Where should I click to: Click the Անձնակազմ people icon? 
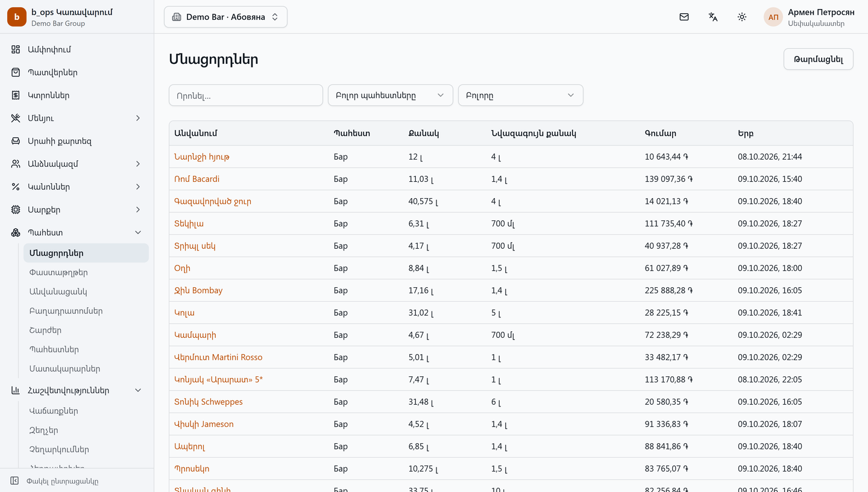(16, 164)
